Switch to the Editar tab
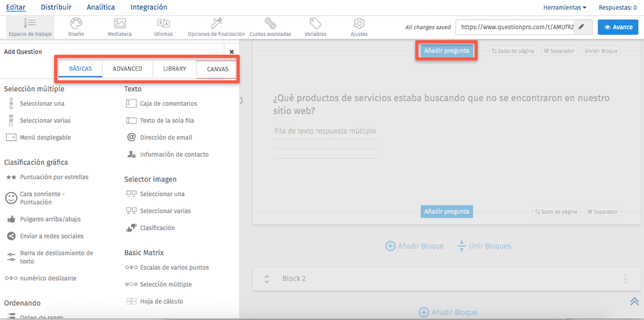Viewport: 644px width, 320px height. pyautogui.click(x=16, y=7)
